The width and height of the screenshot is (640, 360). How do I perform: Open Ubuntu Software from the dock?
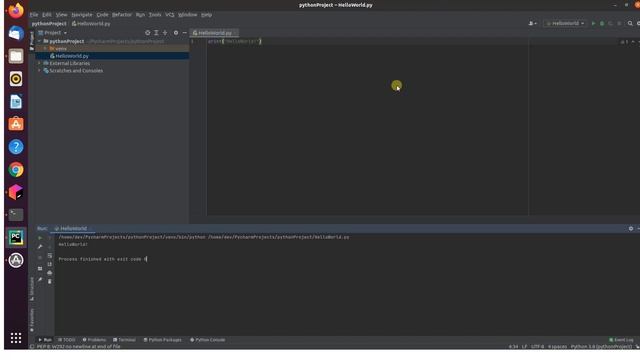click(x=16, y=124)
